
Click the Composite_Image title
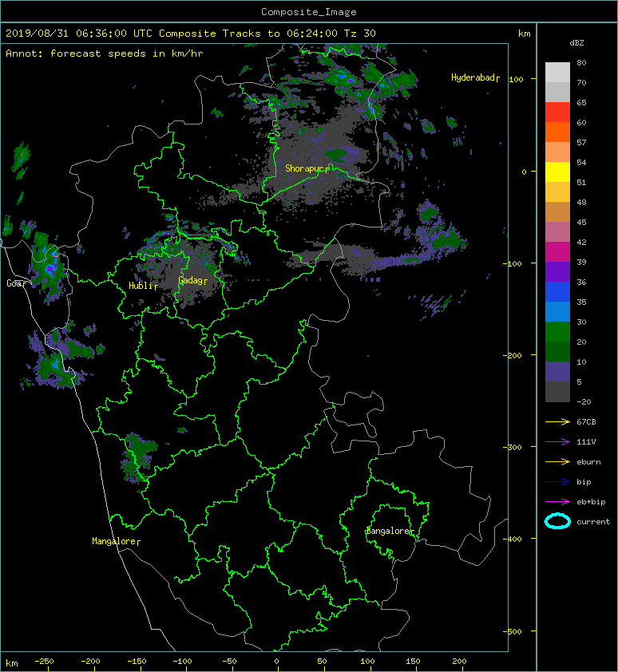pyautogui.click(x=309, y=12)
